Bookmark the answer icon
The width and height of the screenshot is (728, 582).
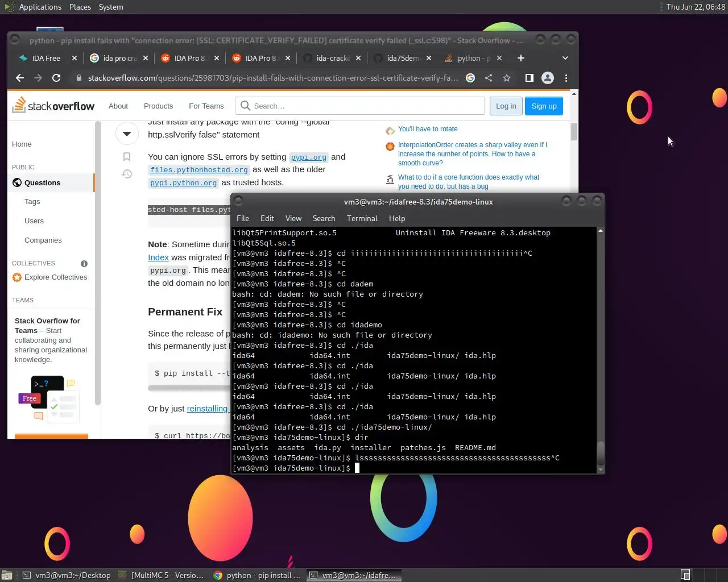coord(127,157)
